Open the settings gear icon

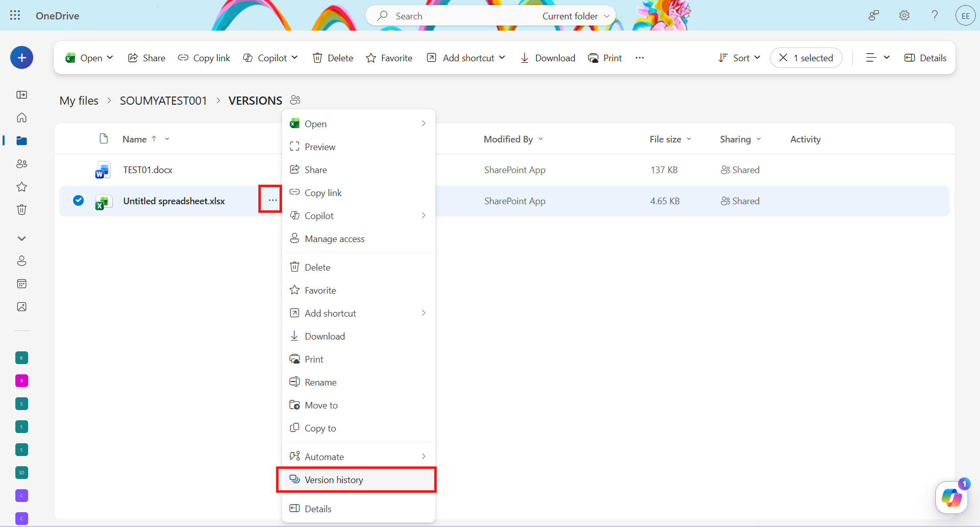pyautogui.click(x=904, y=15)
